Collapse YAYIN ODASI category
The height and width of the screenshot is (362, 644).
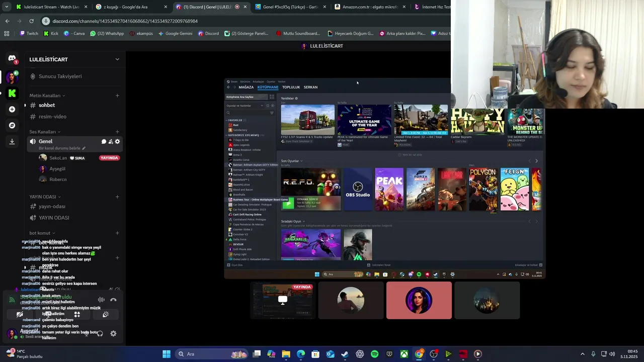point(45,197)
